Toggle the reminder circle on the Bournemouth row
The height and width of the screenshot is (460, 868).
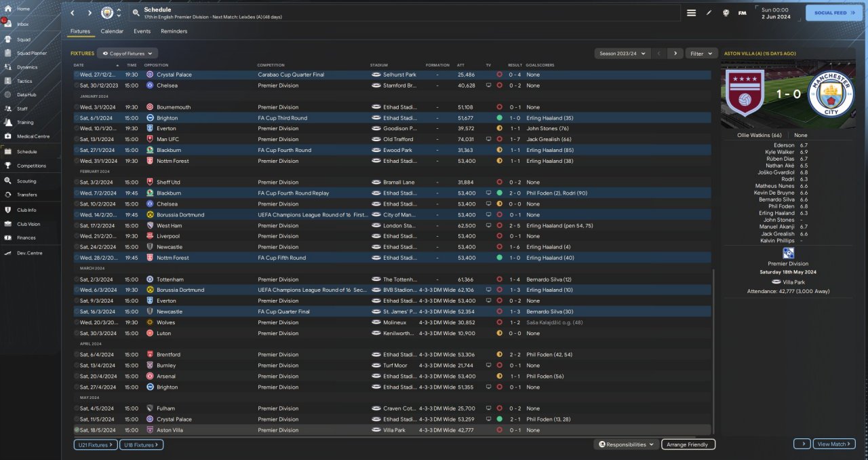click(x=77, y=107)
